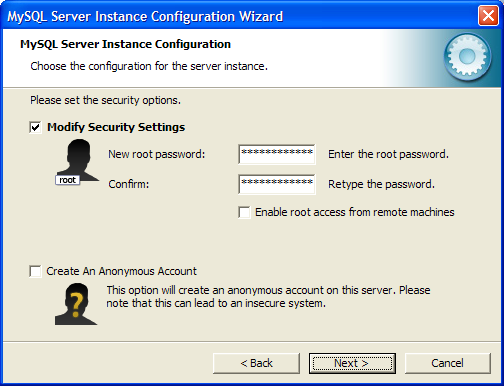504x386 pixels.
Task: Click the root user silhouette icon
Action: tap(77, 161)
